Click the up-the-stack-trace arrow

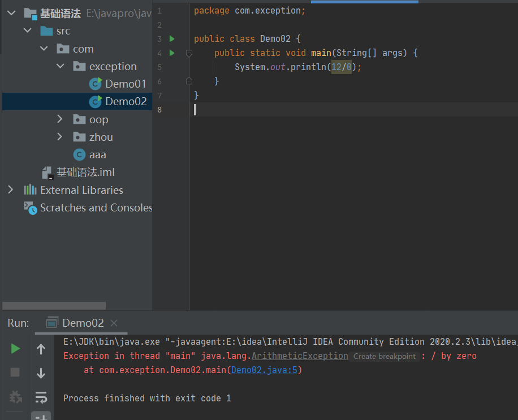coord(41,349)
